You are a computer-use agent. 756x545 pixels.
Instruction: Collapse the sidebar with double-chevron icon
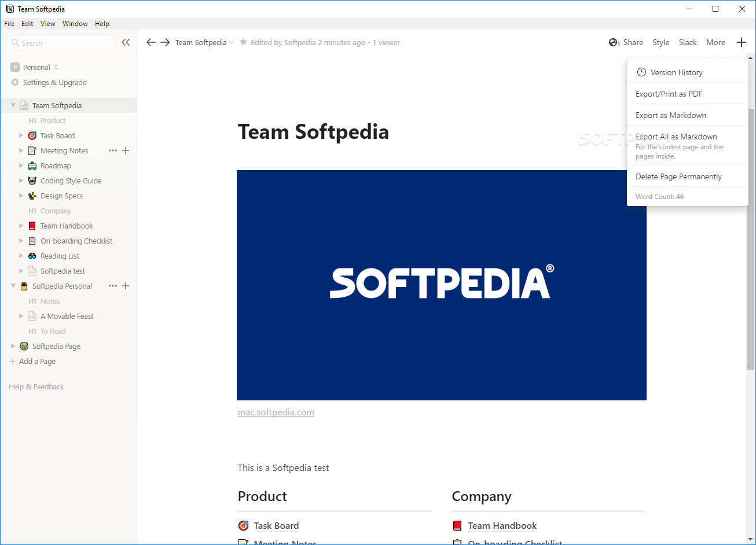pos(126,42)
